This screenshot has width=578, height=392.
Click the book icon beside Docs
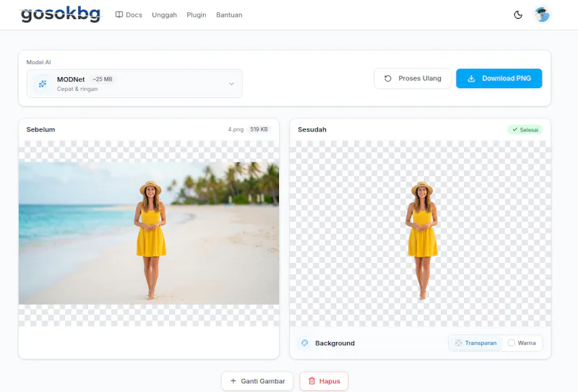click(119, 14)
